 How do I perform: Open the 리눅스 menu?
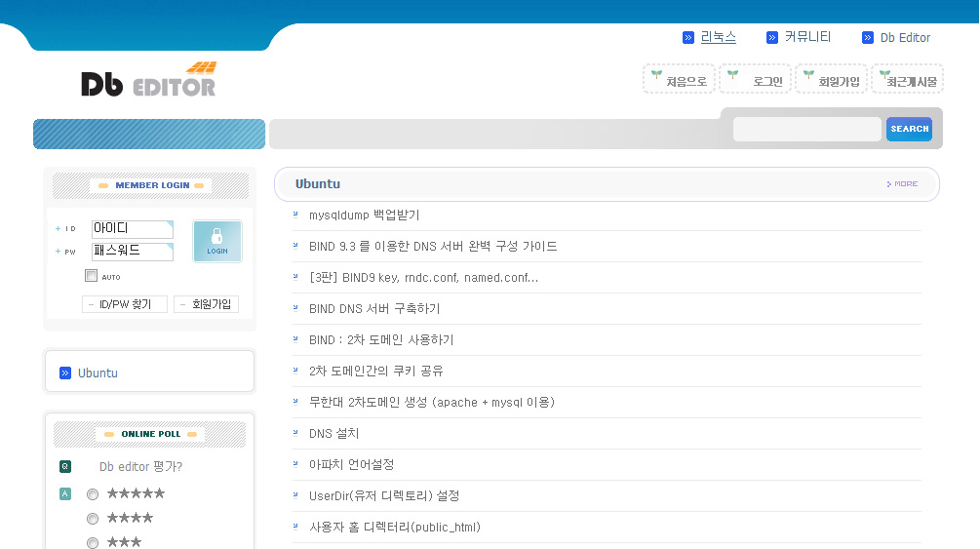click(718, 37)
